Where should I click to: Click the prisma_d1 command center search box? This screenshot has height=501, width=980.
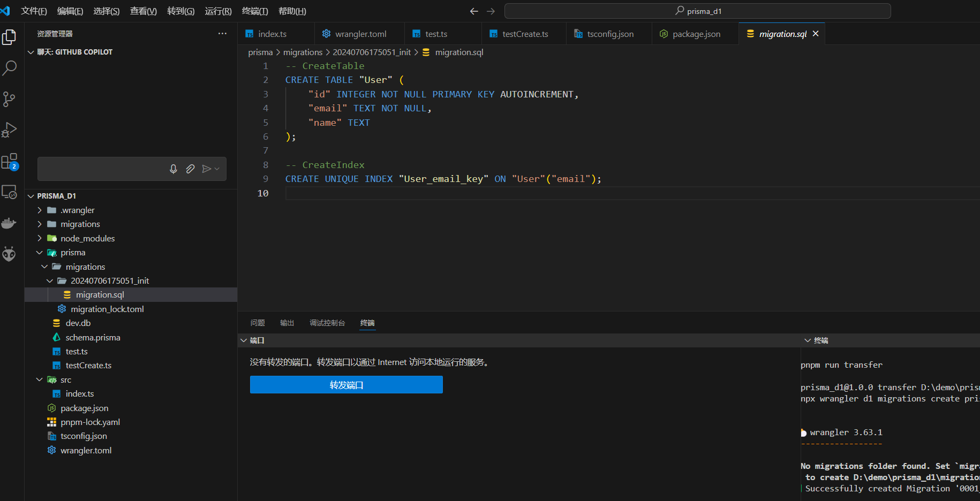point(697,11)
